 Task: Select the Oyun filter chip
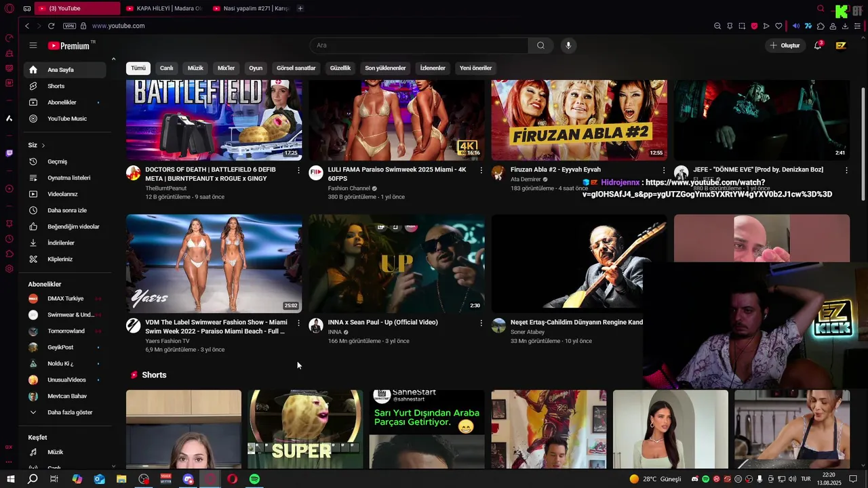pos(256,68)
